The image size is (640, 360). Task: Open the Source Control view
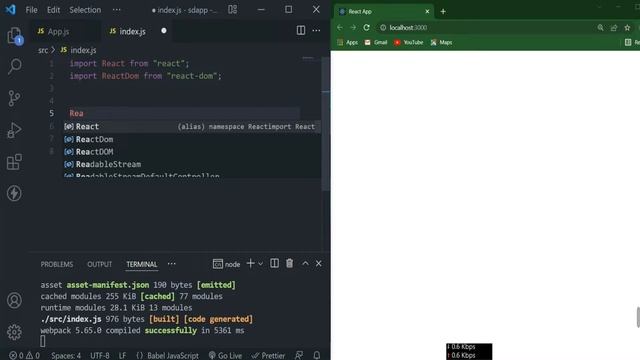coord(14,98)
